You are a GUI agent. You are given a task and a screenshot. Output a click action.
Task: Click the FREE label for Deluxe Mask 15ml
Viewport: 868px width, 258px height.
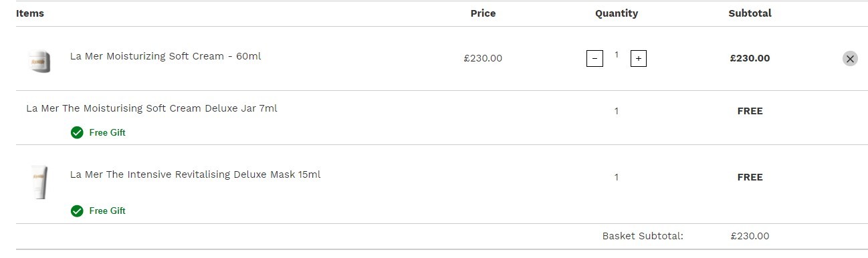(750, 177)
